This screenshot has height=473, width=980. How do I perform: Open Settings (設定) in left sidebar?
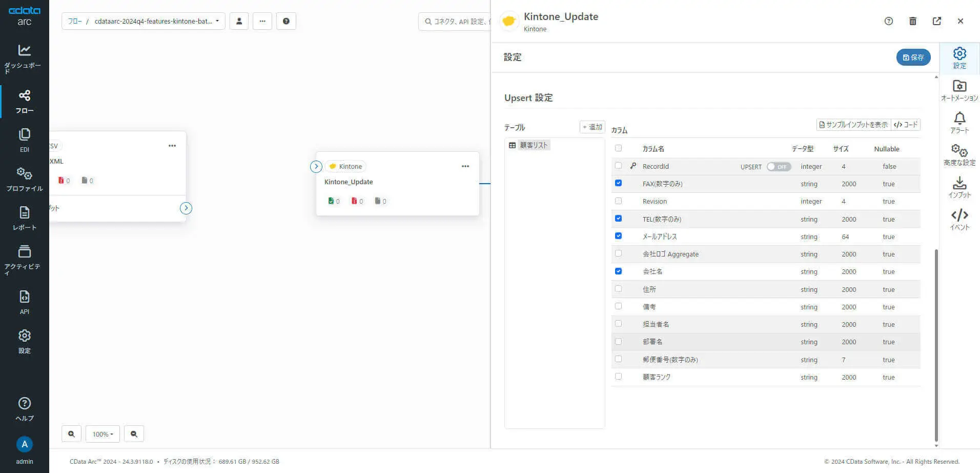(24, 341)
